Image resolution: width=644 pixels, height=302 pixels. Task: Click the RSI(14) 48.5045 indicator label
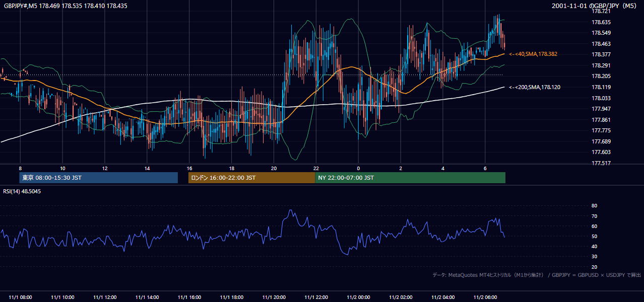point(22,191)
